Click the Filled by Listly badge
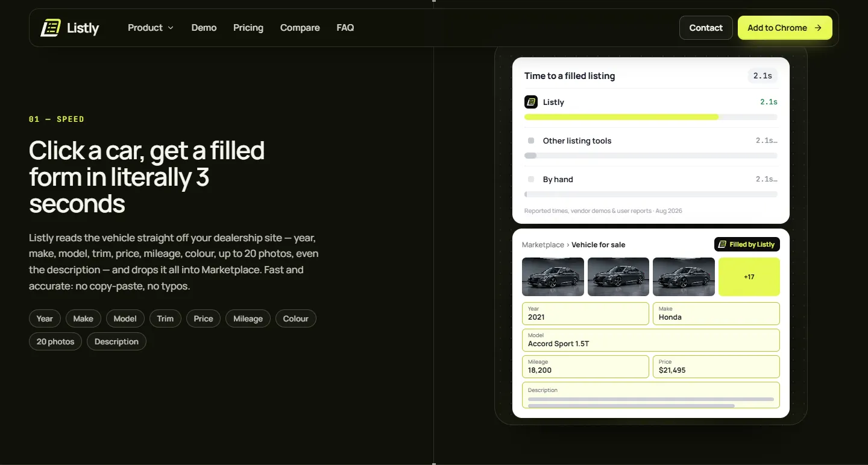Image resolution: width=868 pixels, height=465 pixels. (747, 244)
